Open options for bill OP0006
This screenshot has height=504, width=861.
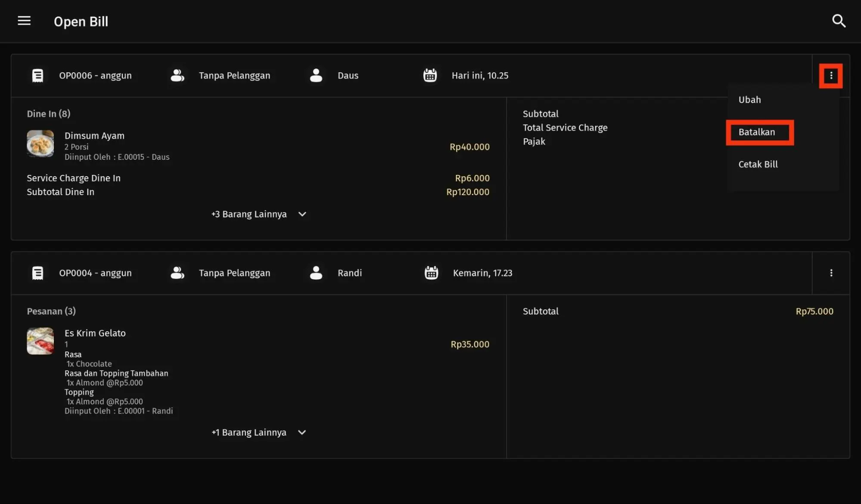pos(831,76)
